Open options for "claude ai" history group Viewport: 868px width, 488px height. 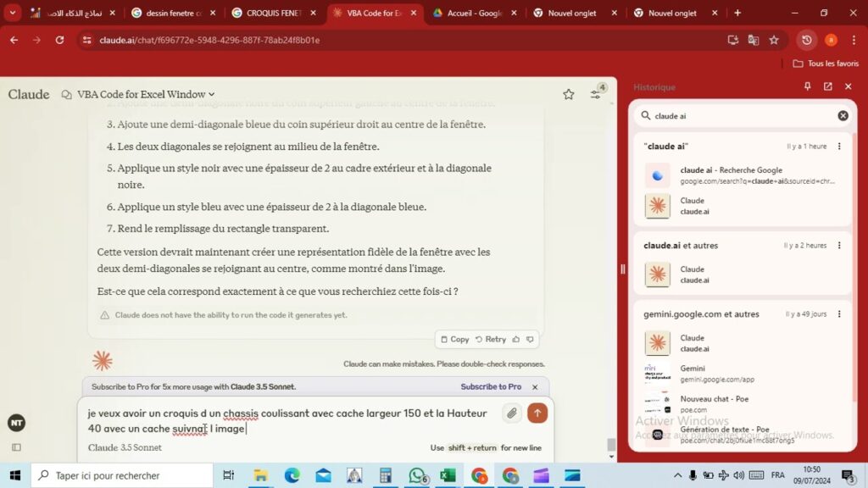[839, 146]
